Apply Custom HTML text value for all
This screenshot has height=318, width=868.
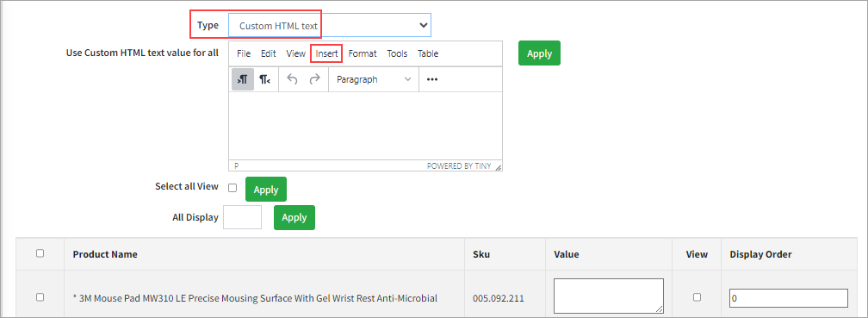click(539, 53)
